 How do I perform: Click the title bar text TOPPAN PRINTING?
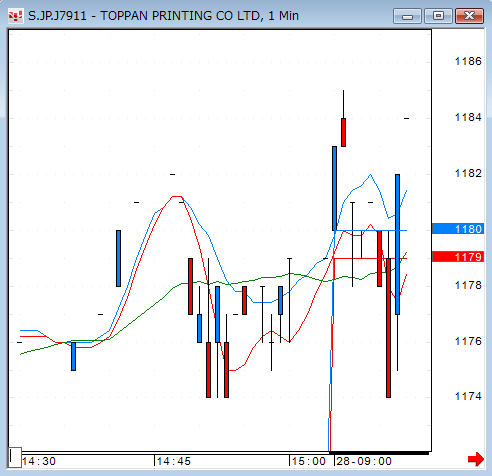coord(156,16)
